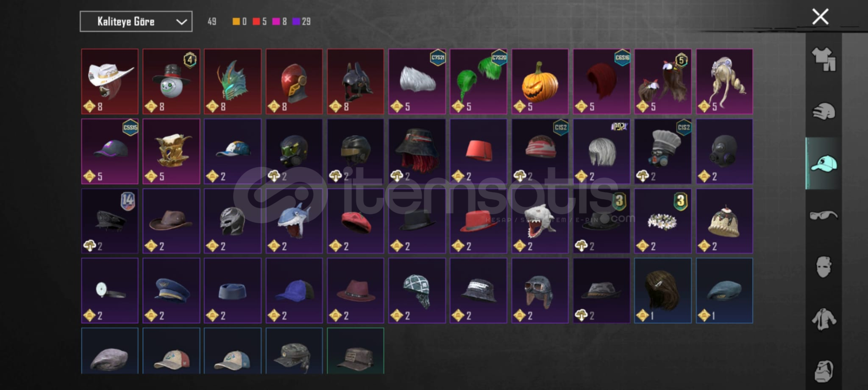868x390 pixels.
Task: Pick the blue shark hood item
Action: [x=294, y=221]
